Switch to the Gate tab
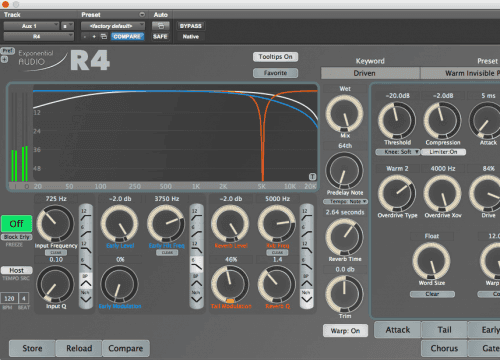 [484, 348]
